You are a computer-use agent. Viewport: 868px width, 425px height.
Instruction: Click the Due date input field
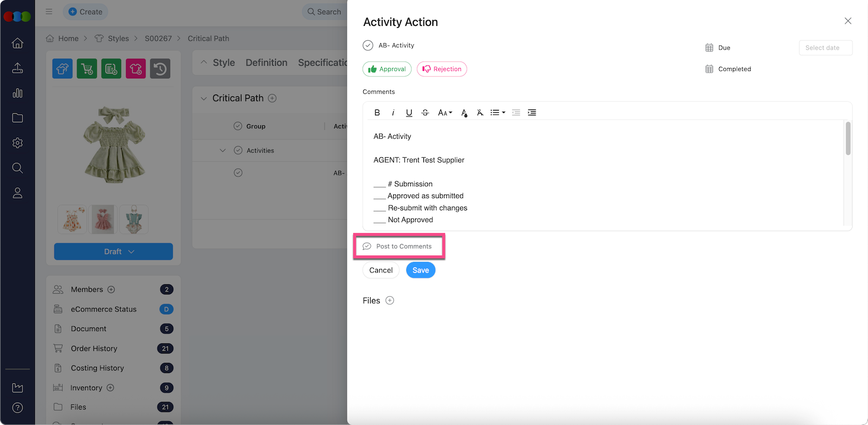pyautogui.click(x=825, y=48)
